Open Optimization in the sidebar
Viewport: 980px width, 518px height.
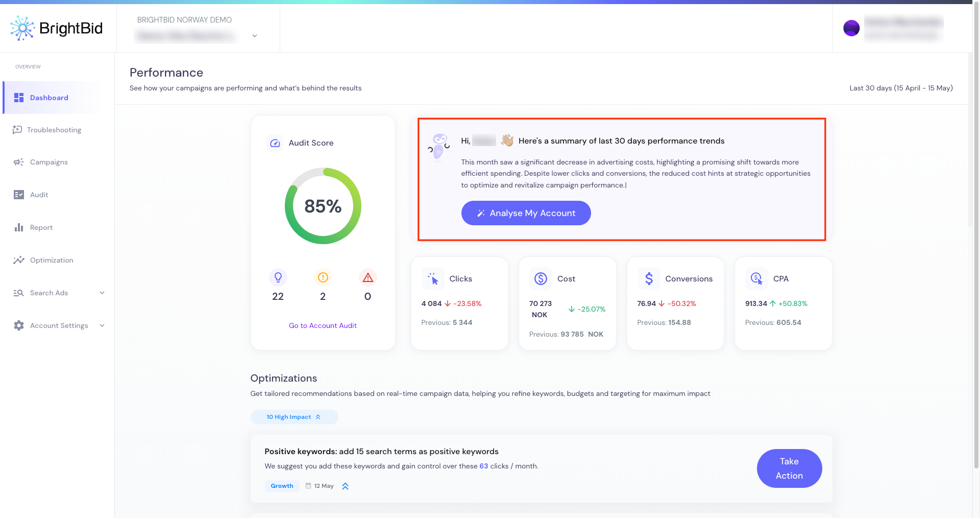[51, 260]
